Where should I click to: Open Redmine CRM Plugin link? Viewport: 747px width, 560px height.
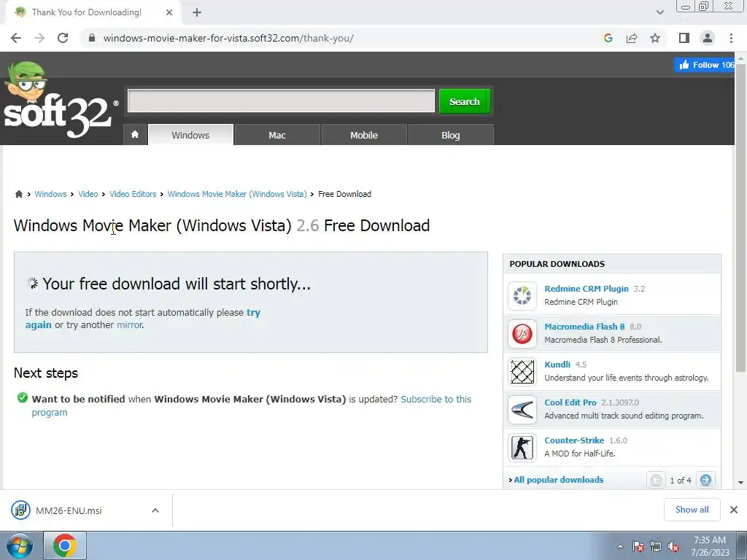point(587,289)
